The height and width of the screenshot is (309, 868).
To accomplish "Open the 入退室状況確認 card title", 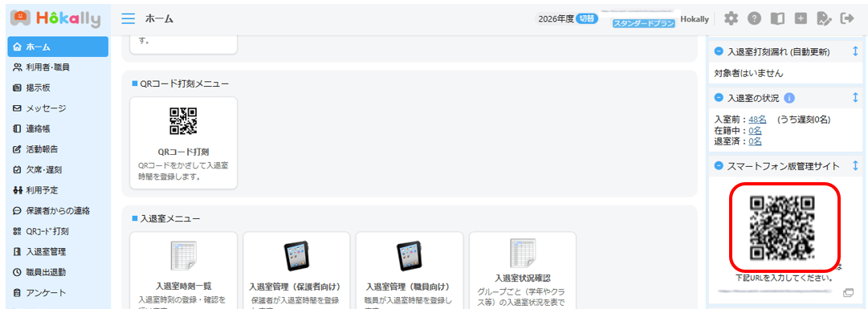I will click(x=523, y=278).
